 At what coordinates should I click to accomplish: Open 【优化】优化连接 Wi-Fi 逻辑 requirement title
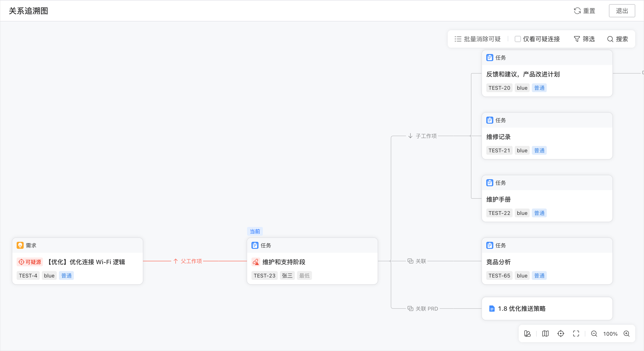pos(85,262)
